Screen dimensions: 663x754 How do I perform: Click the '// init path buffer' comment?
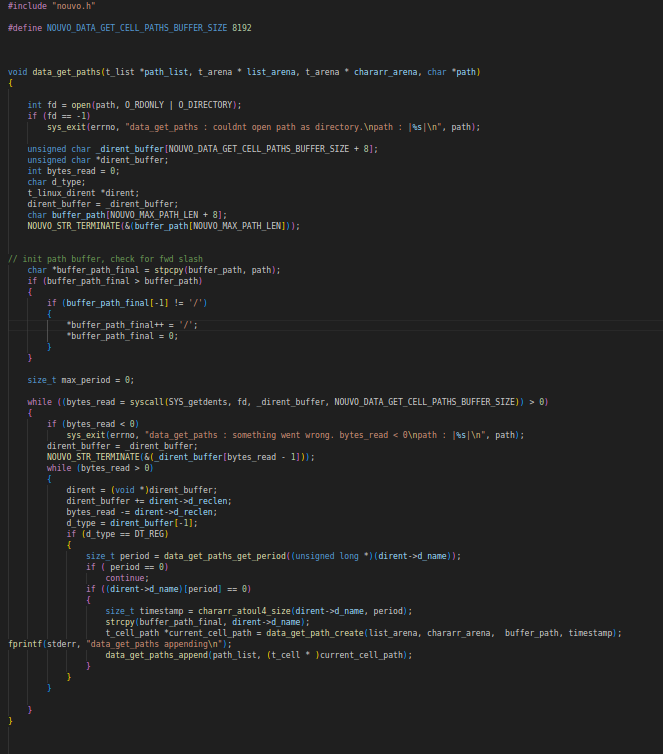105,259
